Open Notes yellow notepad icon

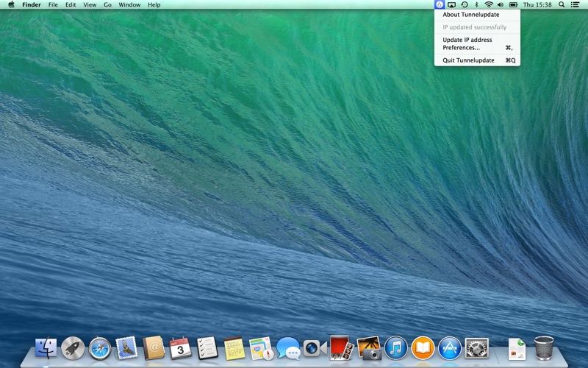234,348
